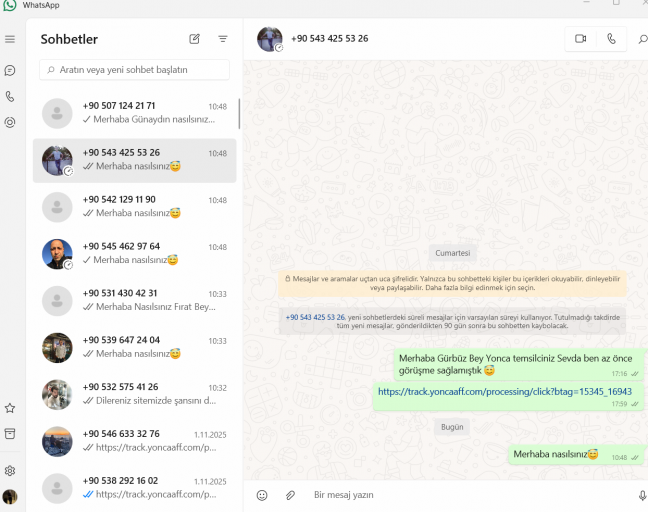This screenshot has width=648, height=512.
Task: Open the Calls tab in sidebar
Action: coord(10,97)
